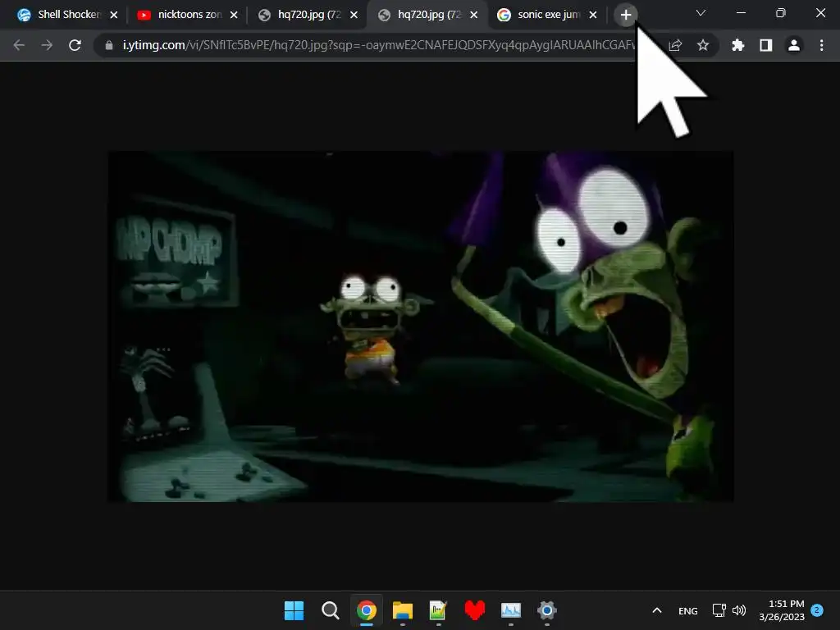Go back to previous page
The image size is (840, 630).
20,45
